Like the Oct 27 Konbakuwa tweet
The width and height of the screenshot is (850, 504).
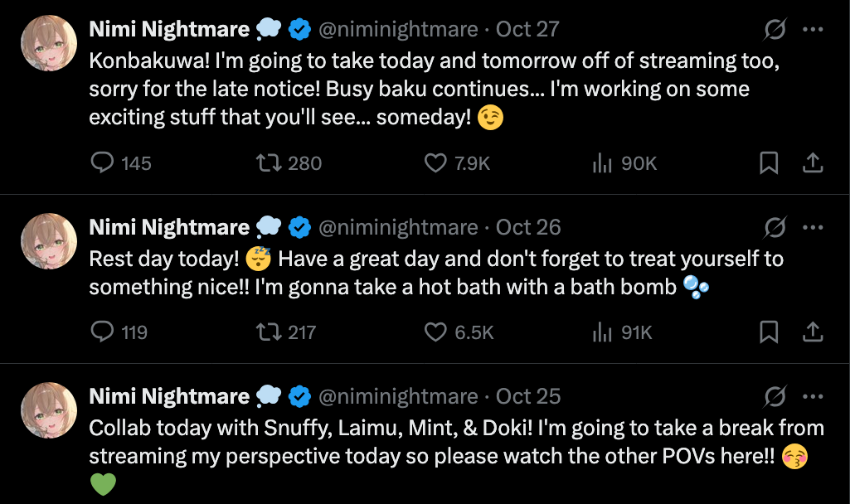[x=435, y=163]
